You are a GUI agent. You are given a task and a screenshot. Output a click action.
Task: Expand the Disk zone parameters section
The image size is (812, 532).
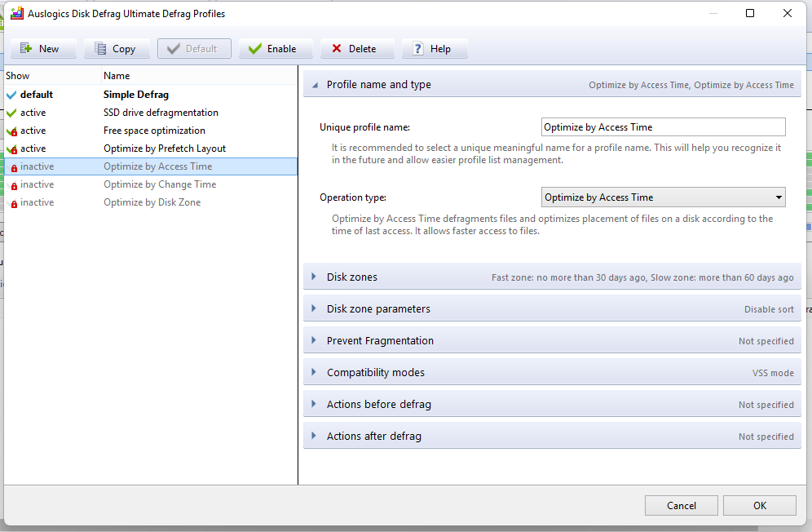[314, 308]
